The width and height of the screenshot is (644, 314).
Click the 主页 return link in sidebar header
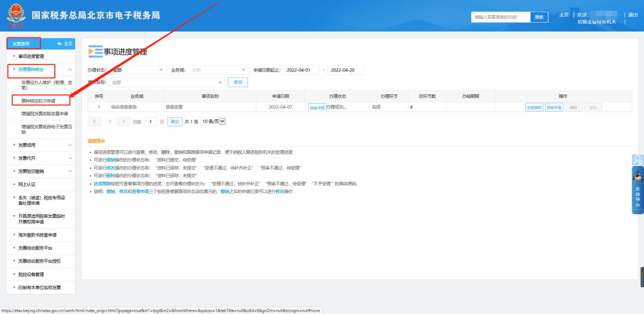click(x=65, y=43)
